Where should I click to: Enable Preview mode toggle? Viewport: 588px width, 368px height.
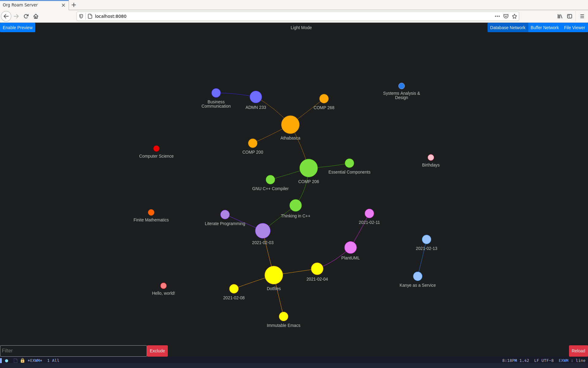tap(17, 28)
